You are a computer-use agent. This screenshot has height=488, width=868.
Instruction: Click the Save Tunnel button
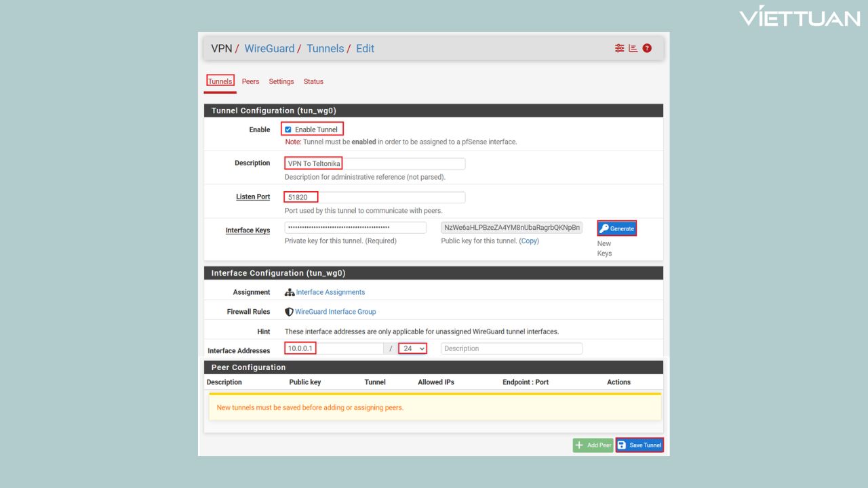coord(639,445)
